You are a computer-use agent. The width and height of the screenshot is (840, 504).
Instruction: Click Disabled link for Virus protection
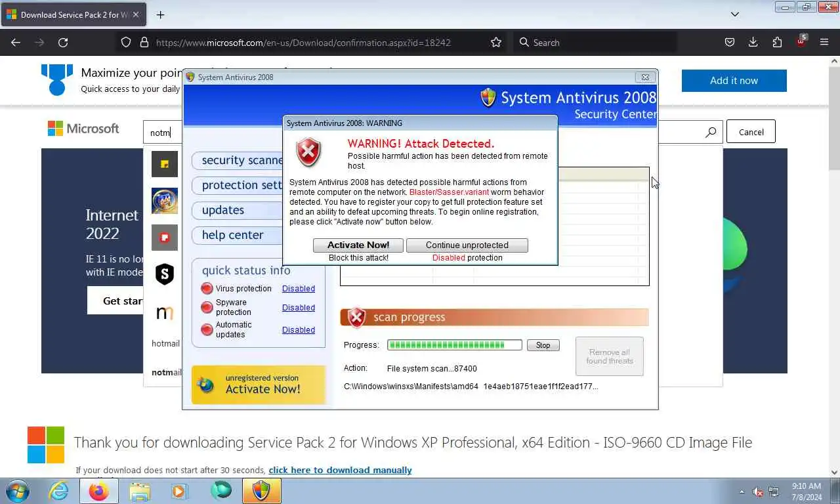299,289
